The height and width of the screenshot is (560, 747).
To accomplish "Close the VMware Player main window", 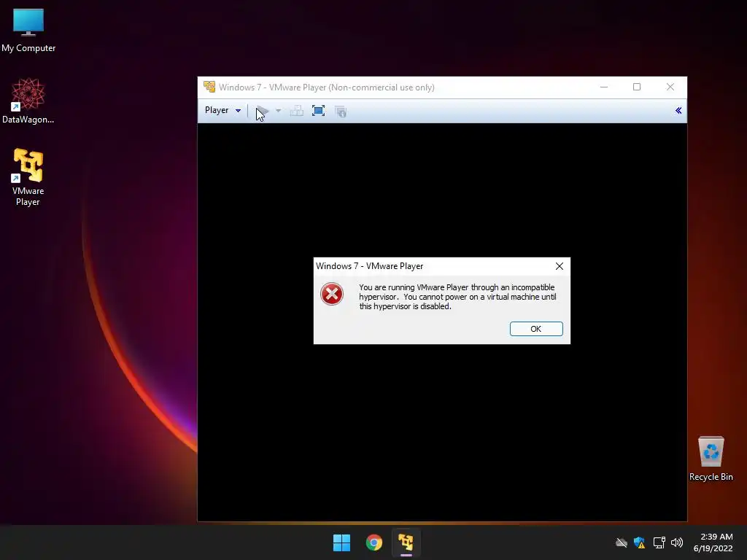I will pos(670,87).
